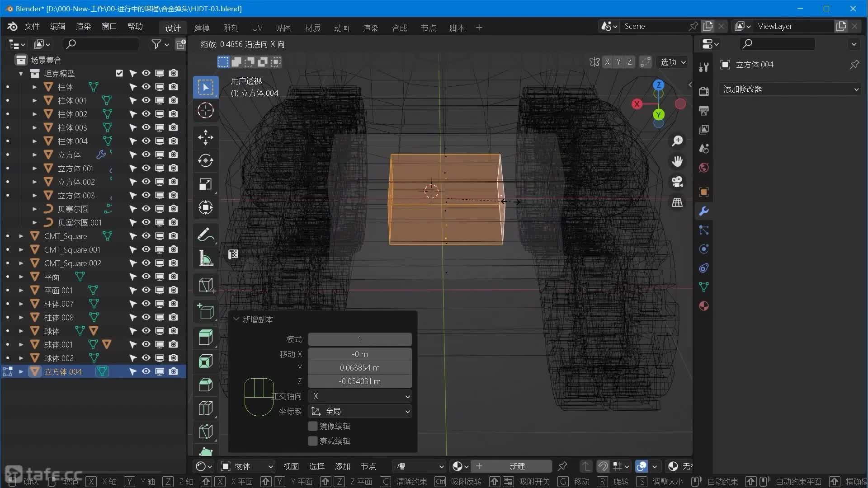868x488 pixels.
Task: Expand the 贝塞尔圆 tree item
Action: [x=34, y=209]
